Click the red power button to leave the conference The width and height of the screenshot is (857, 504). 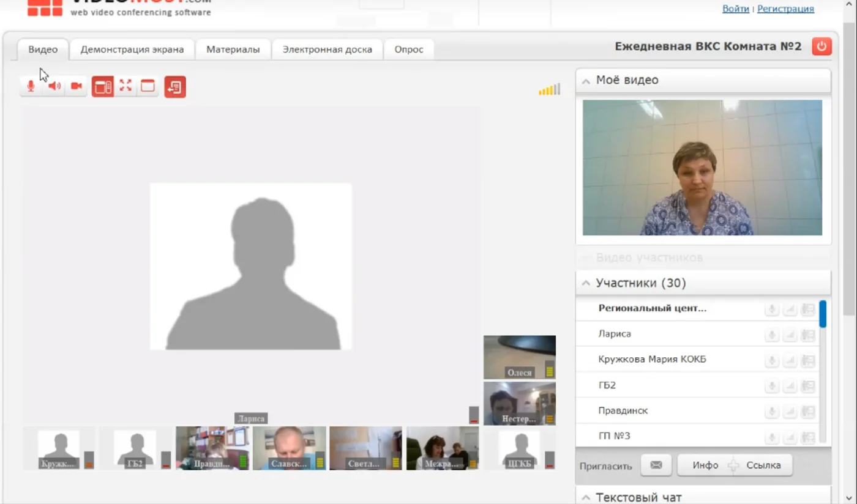(821, 46)
